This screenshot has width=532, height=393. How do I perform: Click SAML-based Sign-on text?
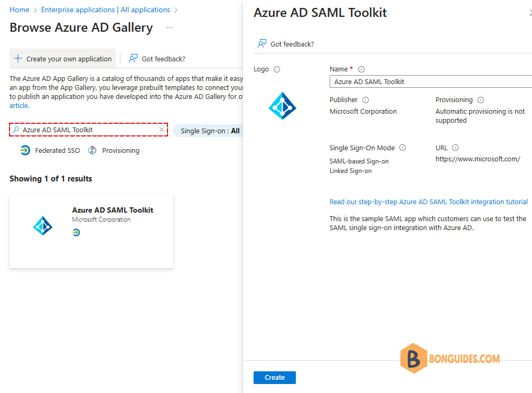coord(359,161)
